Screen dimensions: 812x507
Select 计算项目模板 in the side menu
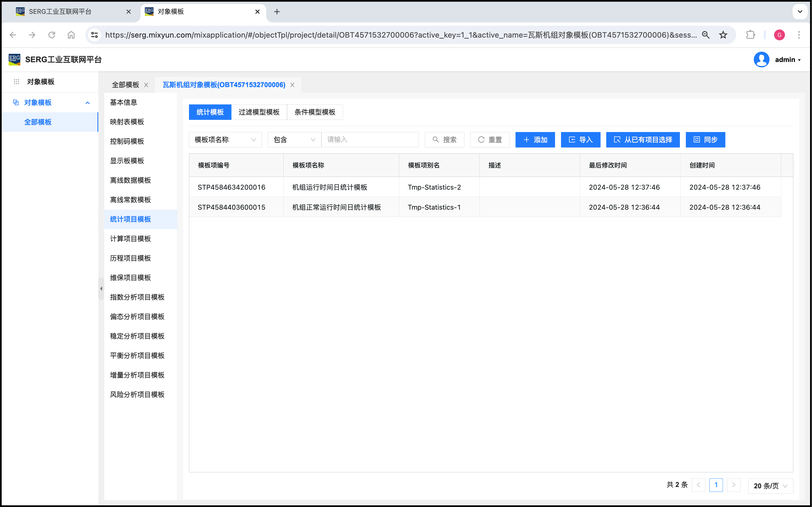(x=131, y=239)
